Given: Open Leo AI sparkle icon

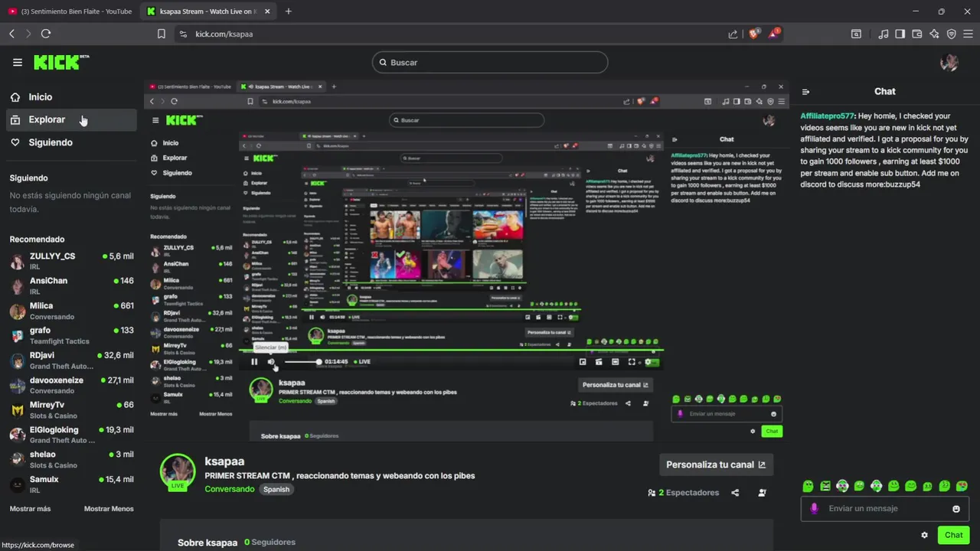Looking at the screenshot, I should tap(934, 34).
